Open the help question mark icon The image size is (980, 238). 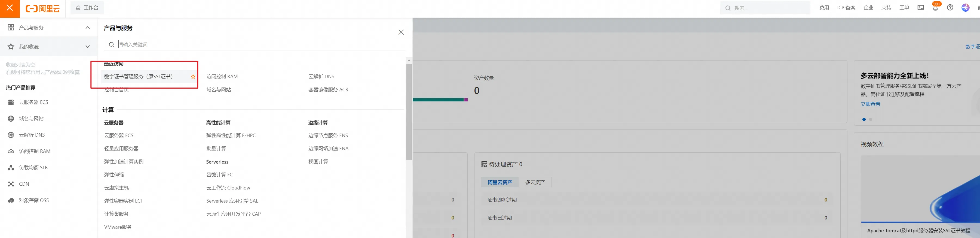pyautogui.click(x=950, y=8)
